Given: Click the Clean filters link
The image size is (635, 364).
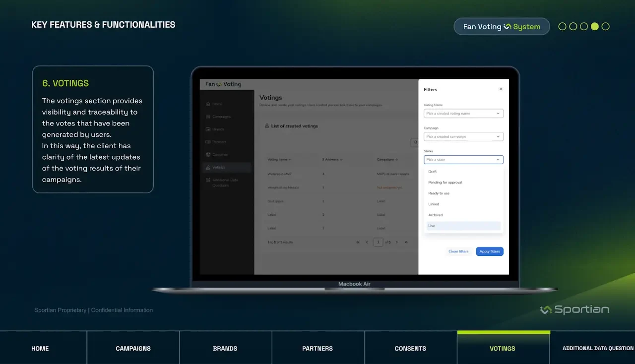Looking at the screenshot, I should [458, 251].
